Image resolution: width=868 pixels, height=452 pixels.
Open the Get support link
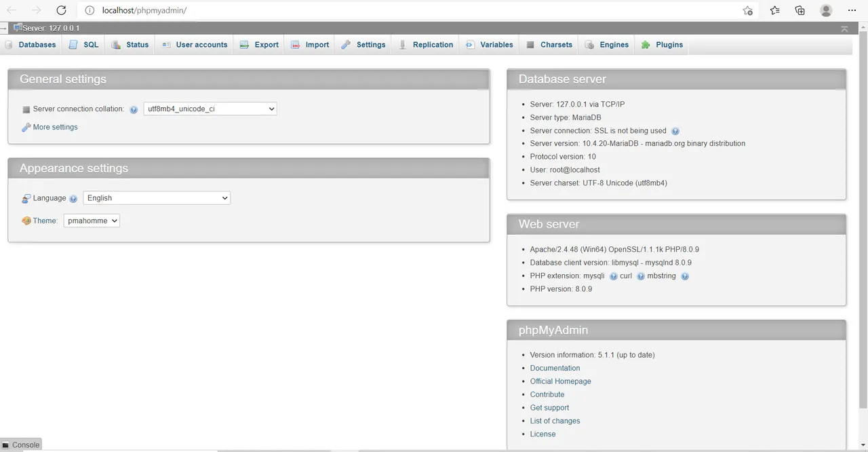[549, 408]
